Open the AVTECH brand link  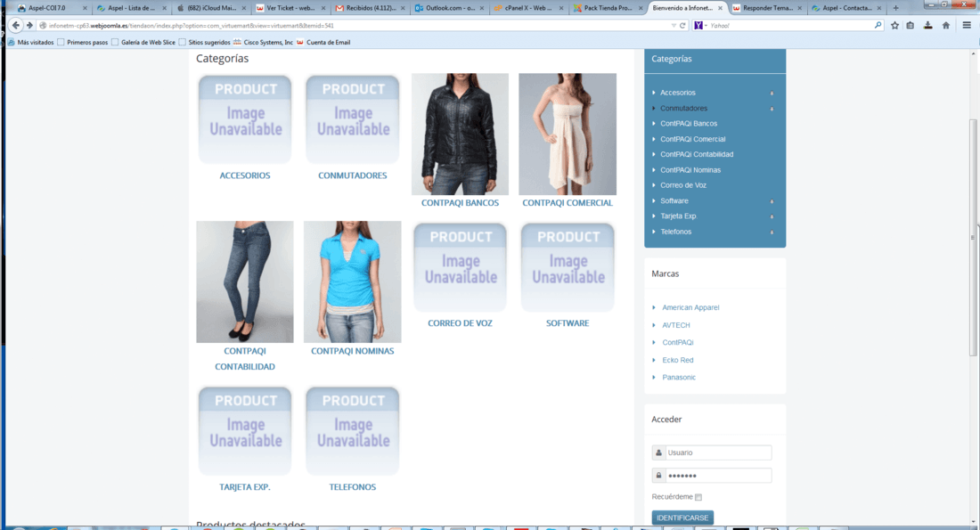point(676,325)
